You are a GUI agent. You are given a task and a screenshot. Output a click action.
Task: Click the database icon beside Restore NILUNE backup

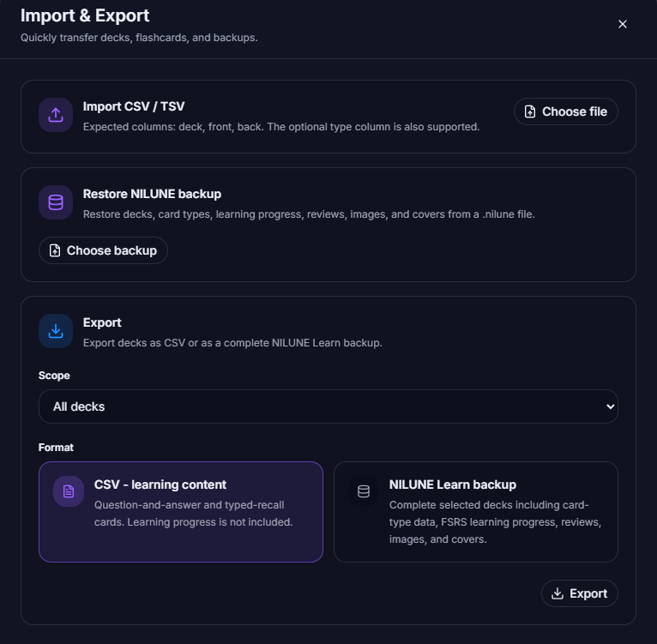pos(56,202)
